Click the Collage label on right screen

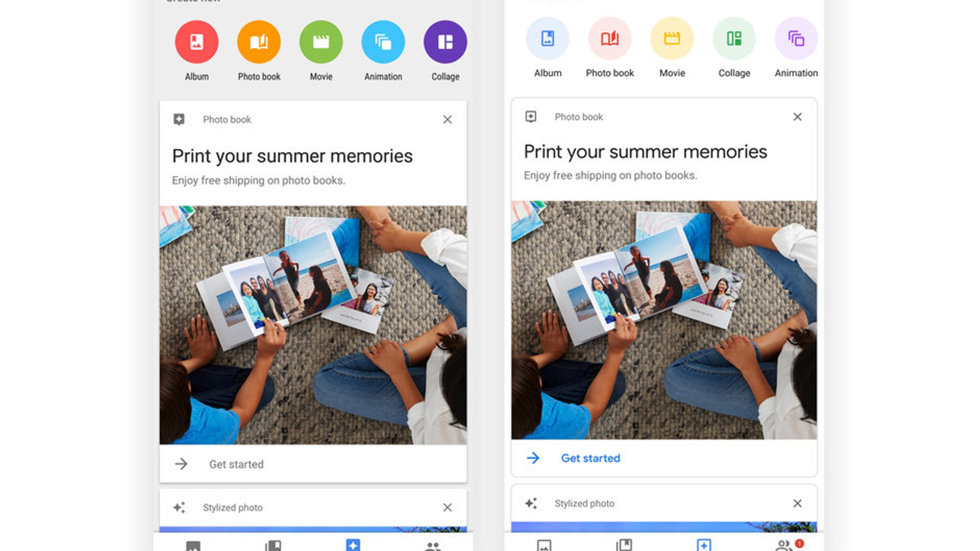point(734,73)
